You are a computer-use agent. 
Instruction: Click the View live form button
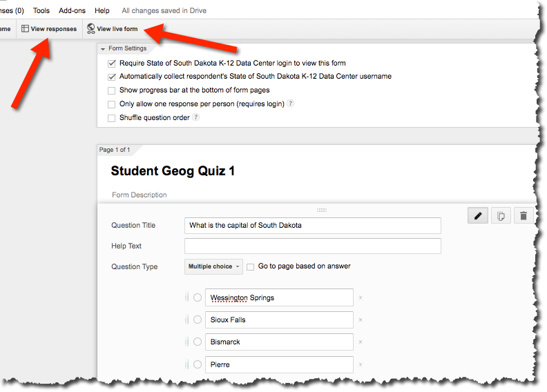[113, 28]
